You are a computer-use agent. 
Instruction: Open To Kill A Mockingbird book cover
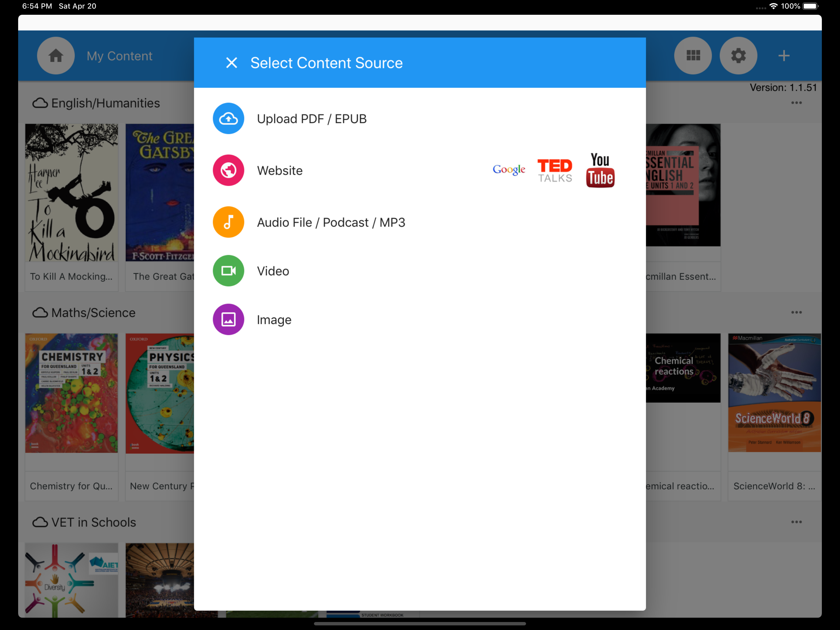click(x=71, y=193)
